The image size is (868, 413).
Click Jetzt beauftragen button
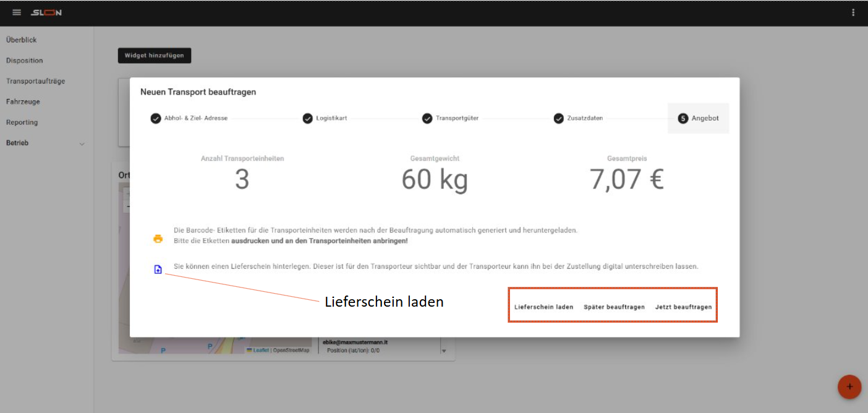[x=683, y=307]
